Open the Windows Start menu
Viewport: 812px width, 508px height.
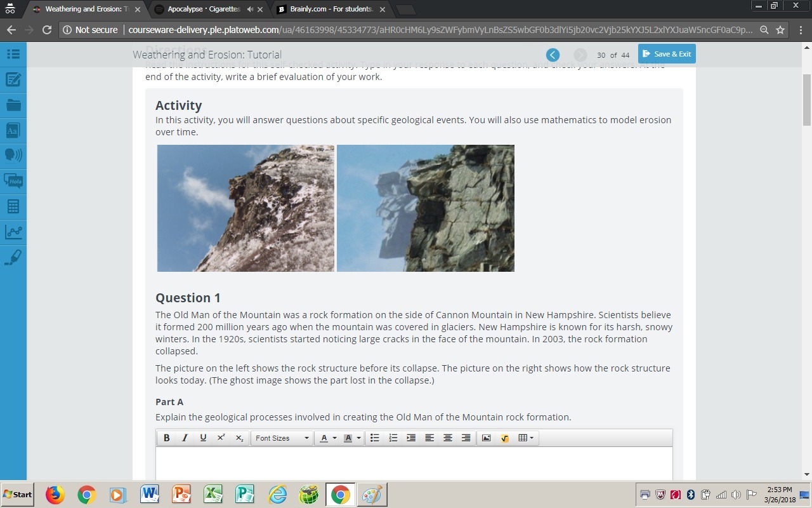[x=18, y=494]
